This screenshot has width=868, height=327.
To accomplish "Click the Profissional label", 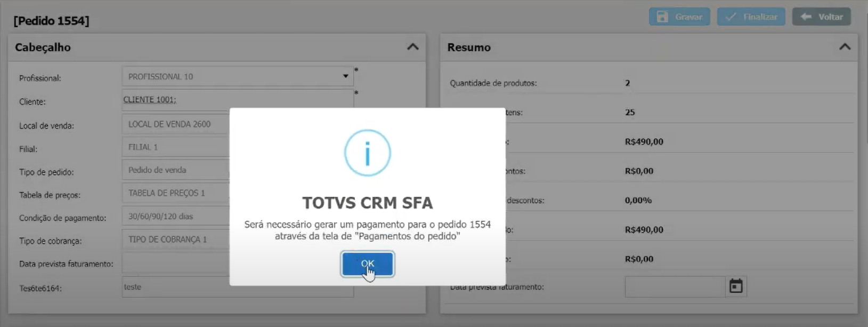I will point(40,78).
